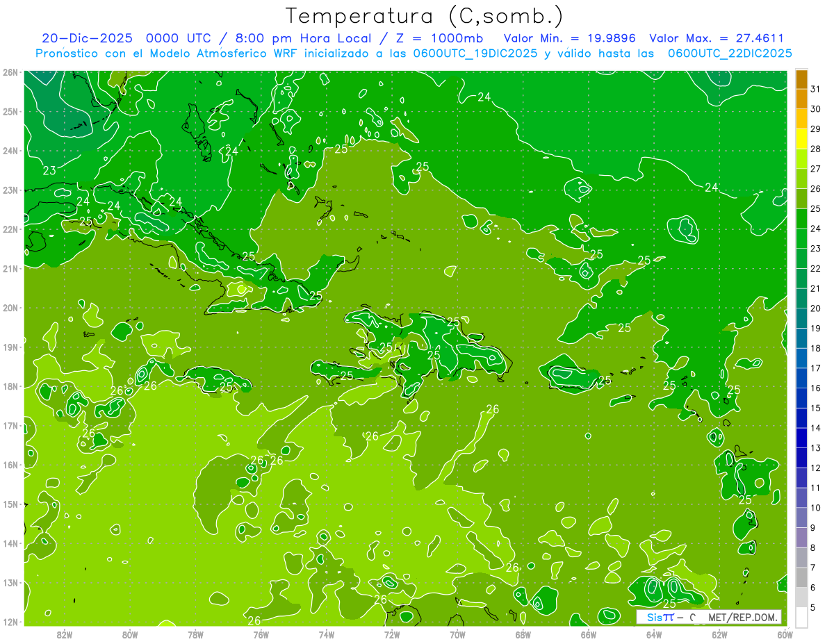This screenshot has height=644, width=834.
Task: Click the '82W' longitude axis label
Action: coord(65,634)
